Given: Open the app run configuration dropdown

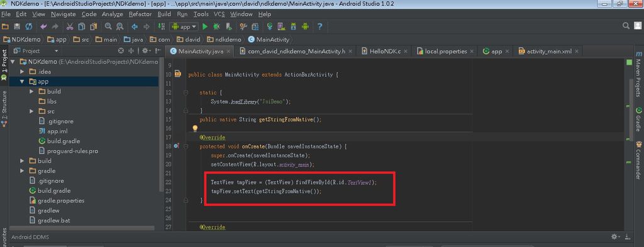Looking at the screenshot, I should (184, 26).
